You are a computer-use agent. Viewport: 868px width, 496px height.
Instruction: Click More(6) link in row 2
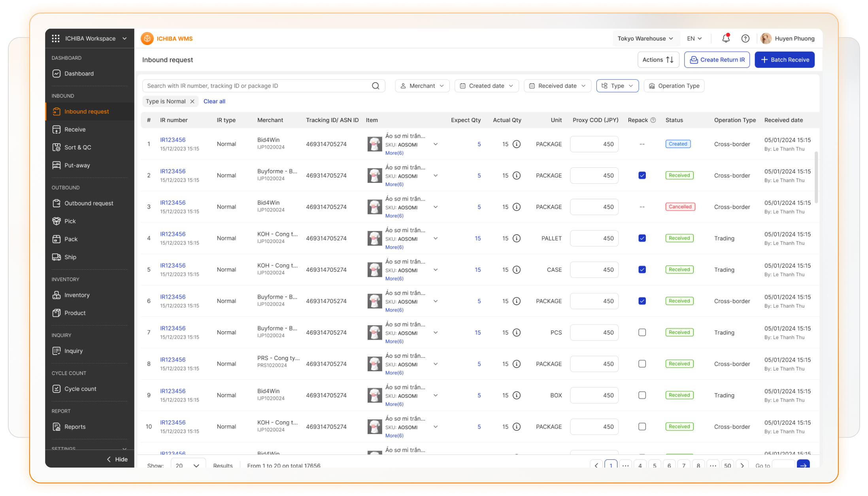point(394,184)
